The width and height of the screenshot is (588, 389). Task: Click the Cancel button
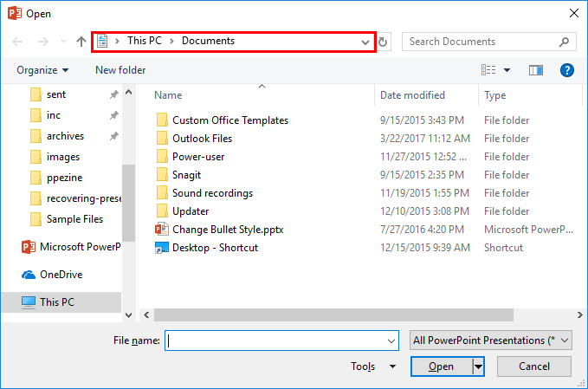pyautogui.click(x=534, y=366)
